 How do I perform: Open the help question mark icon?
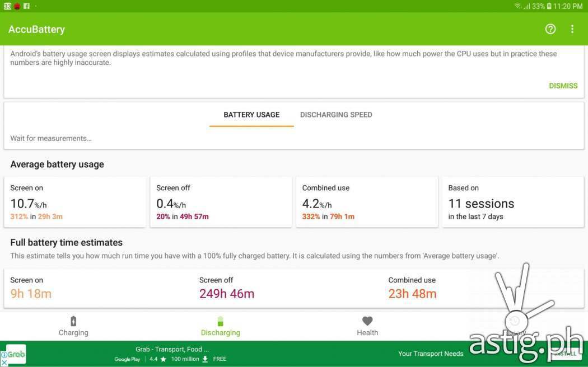tap(550, 29)
